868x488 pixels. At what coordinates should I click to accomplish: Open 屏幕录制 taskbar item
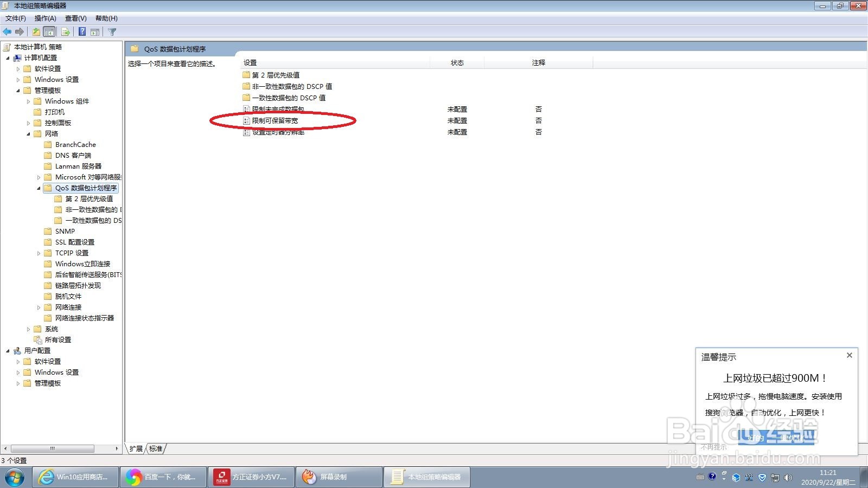click(339, 477)
